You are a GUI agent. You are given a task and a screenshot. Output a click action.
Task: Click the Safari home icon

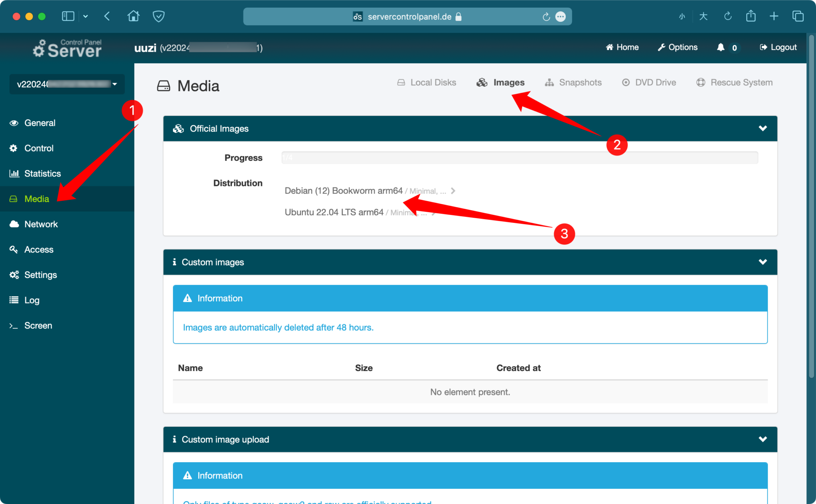tap(133, 16)
